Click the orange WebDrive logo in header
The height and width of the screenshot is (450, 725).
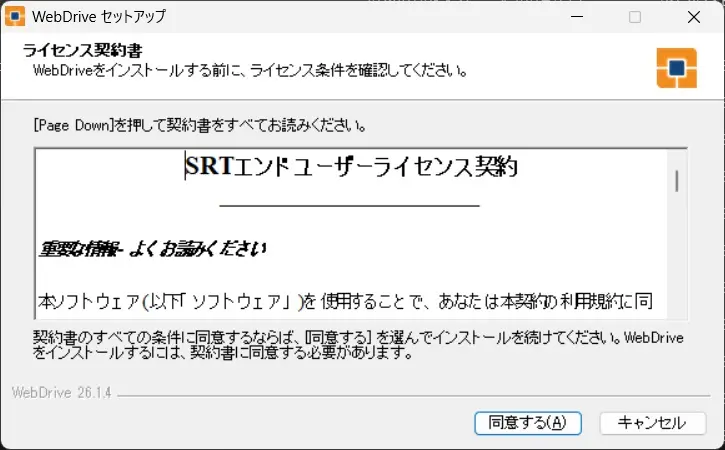(676, 68)
